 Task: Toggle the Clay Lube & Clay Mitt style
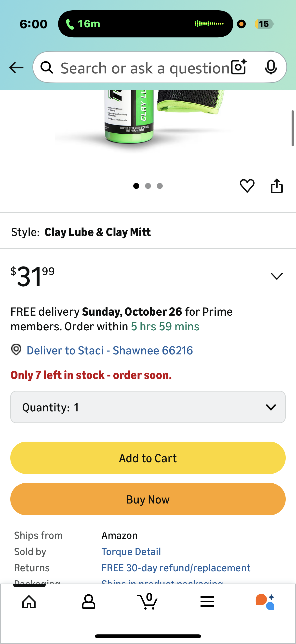(x=98, y=232)
